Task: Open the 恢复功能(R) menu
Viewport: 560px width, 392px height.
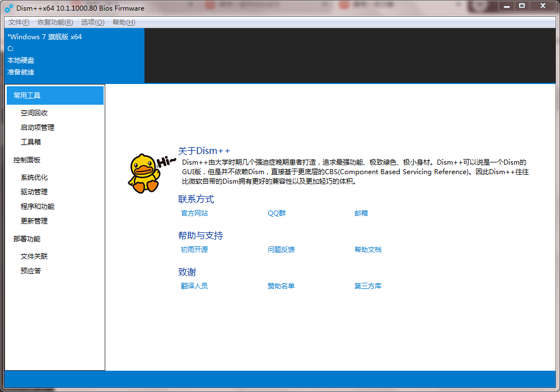Action: click(x=55, y=22)
